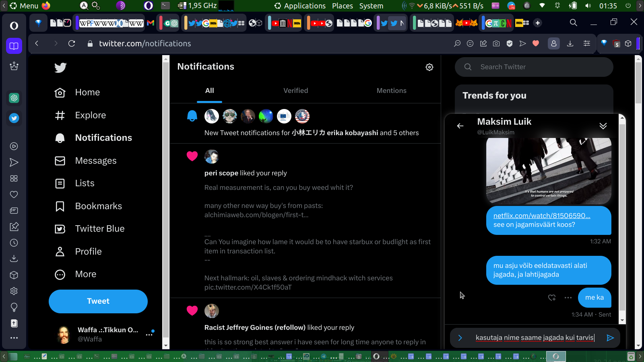Open ChatGPT panel in Opera sidebar
Image resolution: width=644 pixels, height=362 pixels.
pos(14,98)
